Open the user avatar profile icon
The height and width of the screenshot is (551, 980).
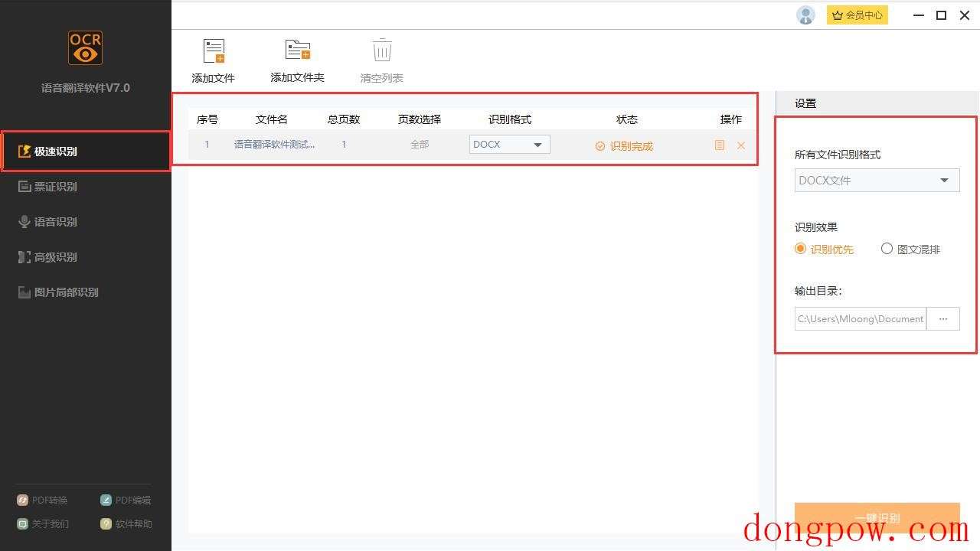pos(805,15)
